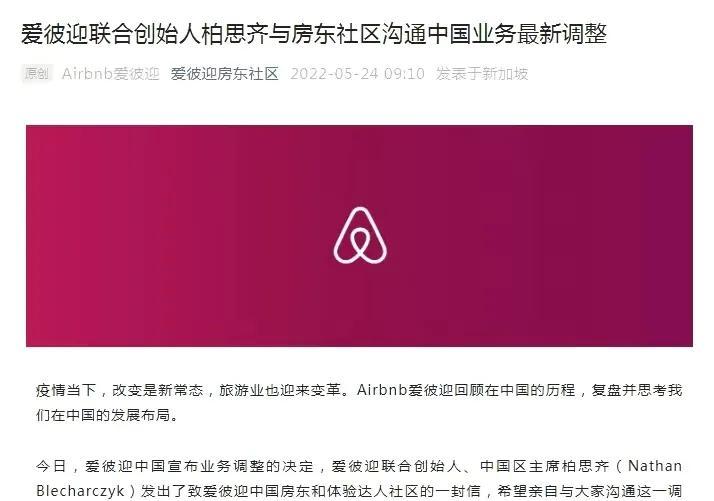714x501 pixels.
Task: Click the surname Blecharczyk in the paragraph
Action: pyautogui.click(x=80, y=491)
